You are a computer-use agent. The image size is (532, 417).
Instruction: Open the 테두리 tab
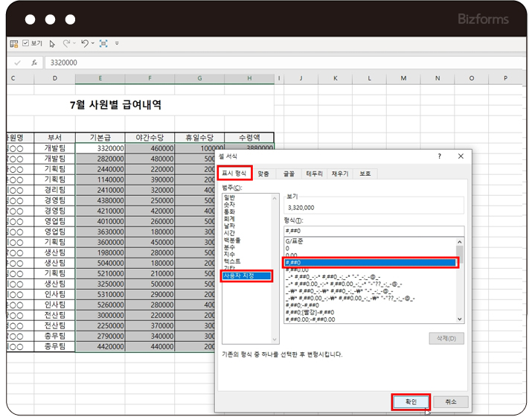[314, 174]
